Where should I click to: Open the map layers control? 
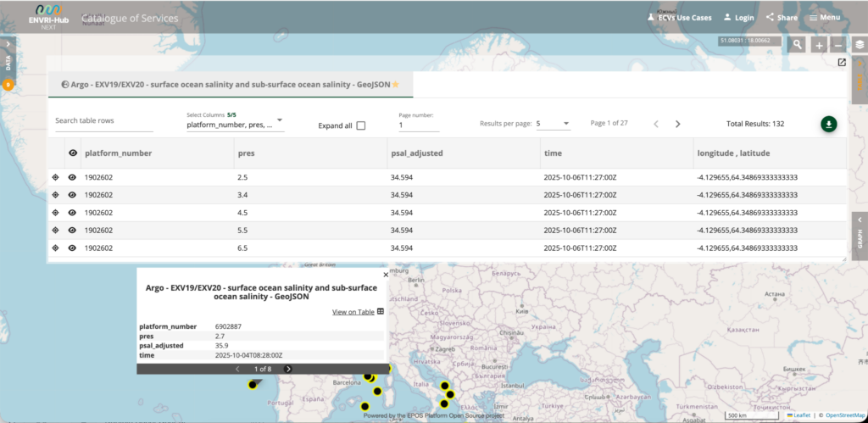point(858,45)
